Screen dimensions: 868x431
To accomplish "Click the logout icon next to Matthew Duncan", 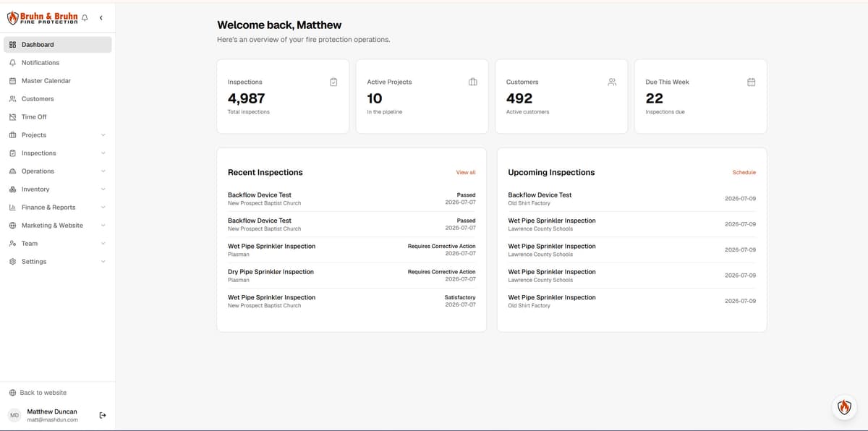I will click(x=103, y=415).
